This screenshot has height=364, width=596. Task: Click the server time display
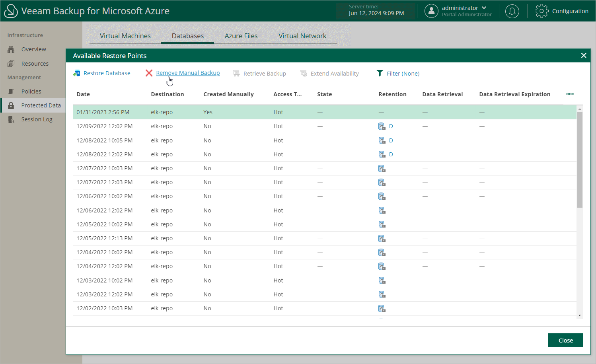point(376,10)
